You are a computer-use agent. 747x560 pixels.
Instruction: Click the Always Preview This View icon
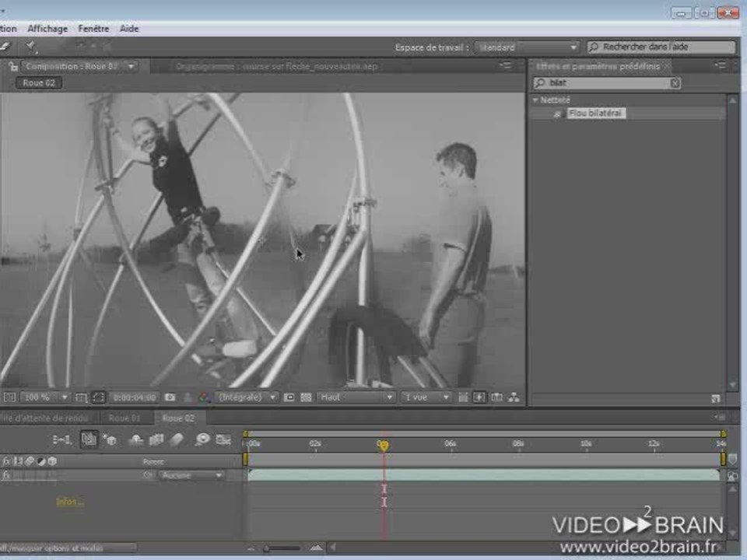(9, 397)
